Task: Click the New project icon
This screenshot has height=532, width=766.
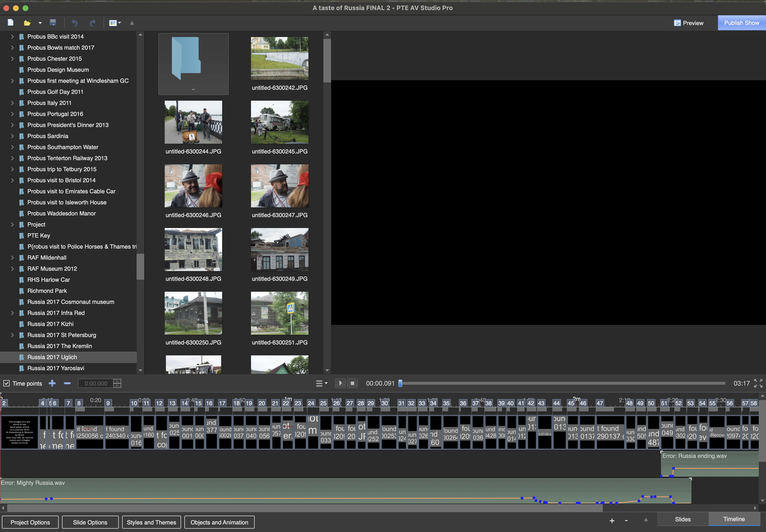Action: (x=11, y=23)
